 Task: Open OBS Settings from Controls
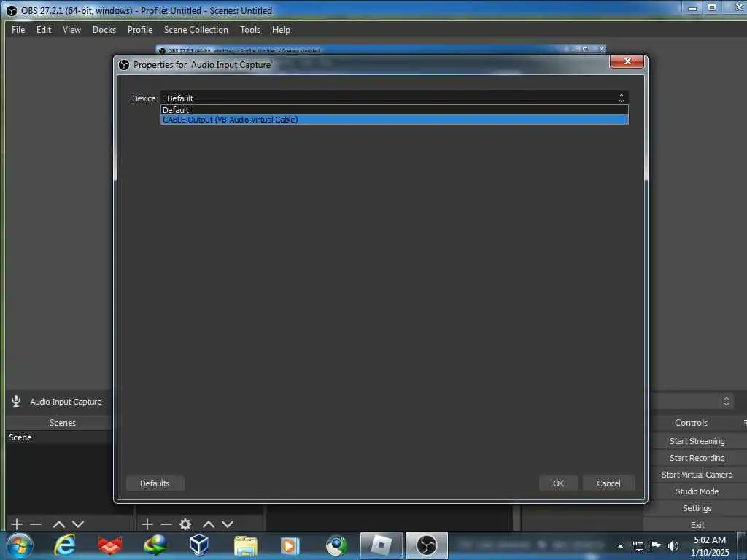point(697,508)
